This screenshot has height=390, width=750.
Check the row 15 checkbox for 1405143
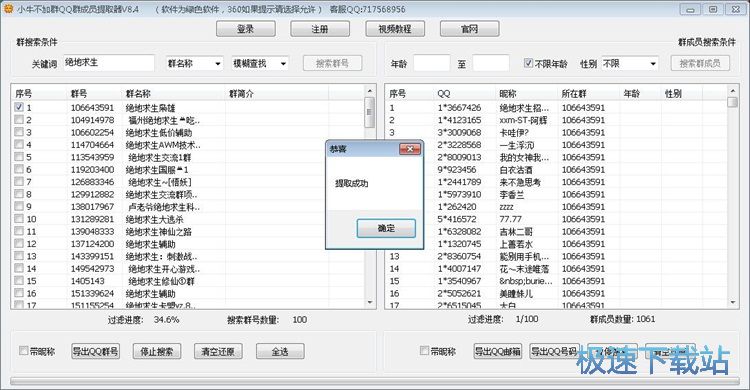tap(19, 280)
